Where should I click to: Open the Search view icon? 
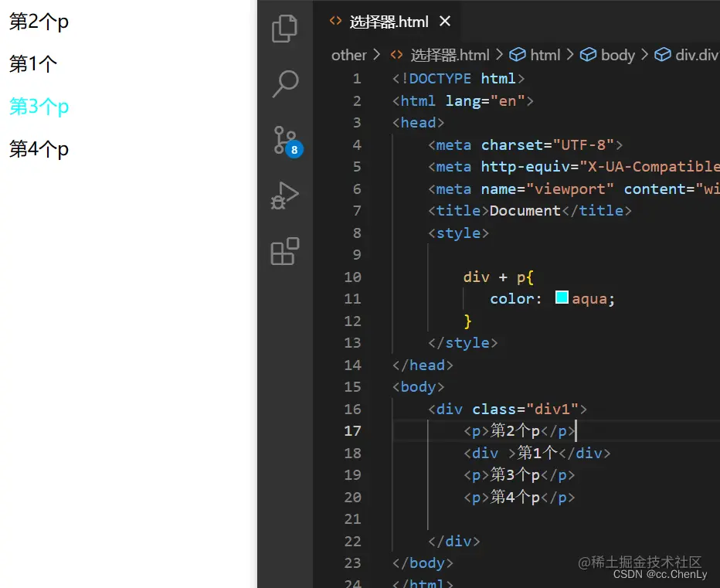285,84
